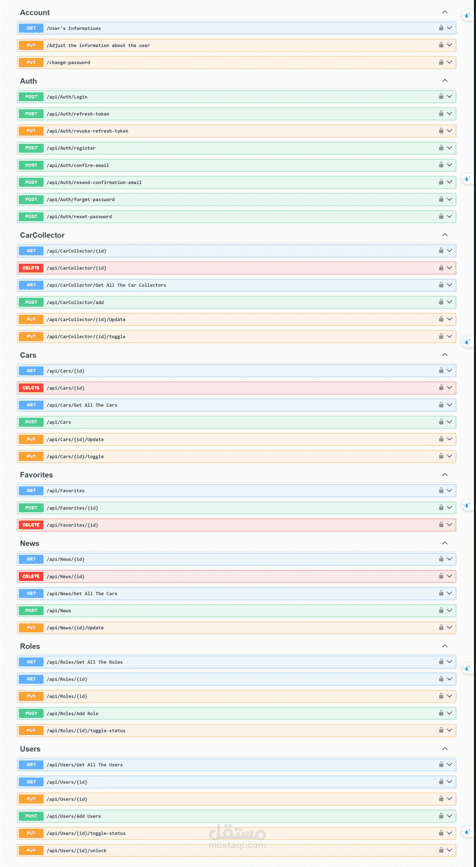Click lock icon on DELETE /api/News/{id}
The width and height of the screenshot is (476, 867).
coord(441,576)
